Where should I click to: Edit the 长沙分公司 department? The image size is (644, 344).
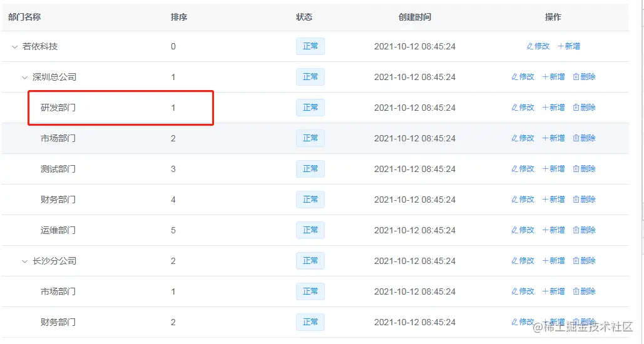tap(523, 261)
